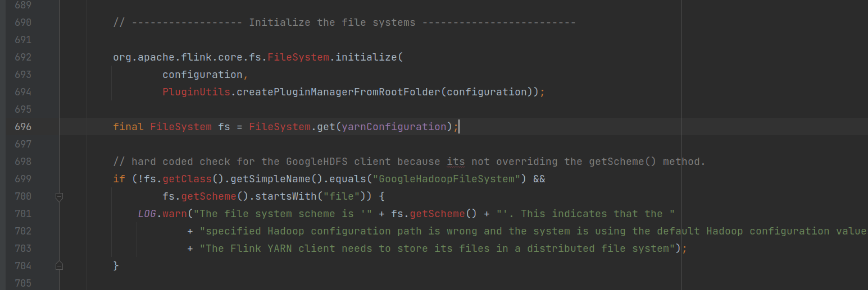
Task: Click 'getScheme() method' in the line 698 comment
Action: coord(643,162)
